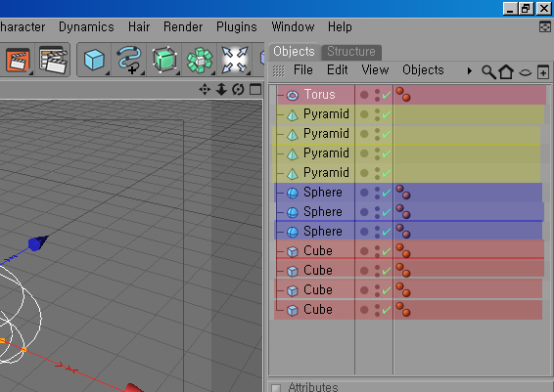Select the Array modeling object icon
Viewport: 554px width, 392px height.
pos(200,60)
